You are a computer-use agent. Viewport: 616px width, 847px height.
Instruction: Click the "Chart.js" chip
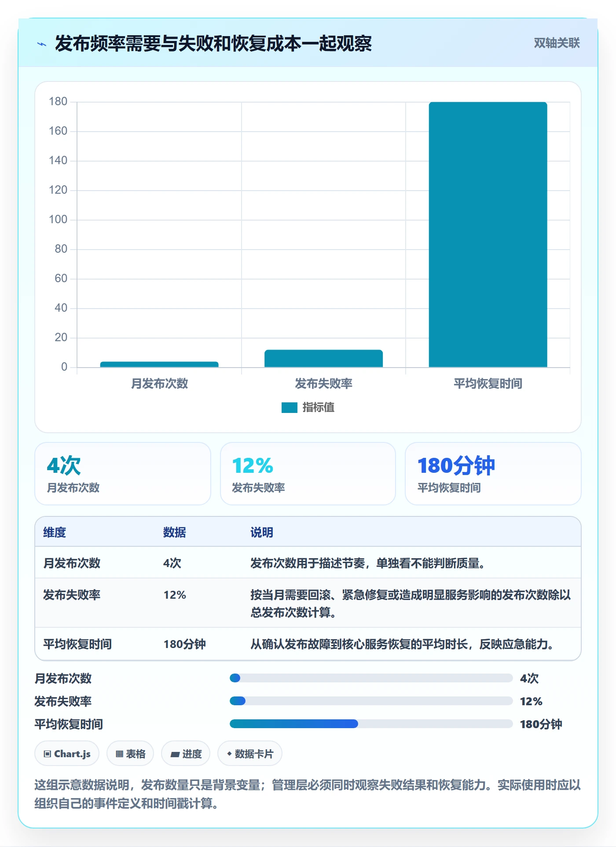(x=67, y=754)
